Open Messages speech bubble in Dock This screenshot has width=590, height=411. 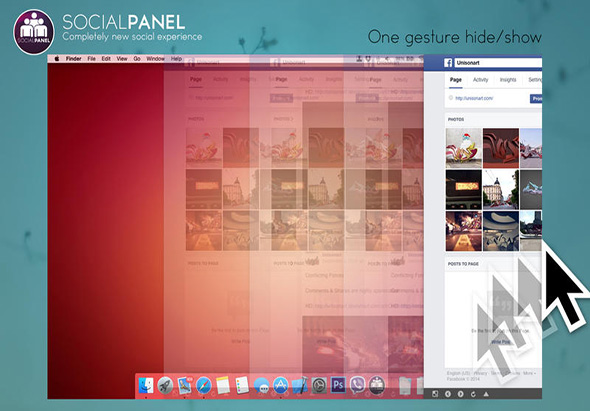click(261, 385)
